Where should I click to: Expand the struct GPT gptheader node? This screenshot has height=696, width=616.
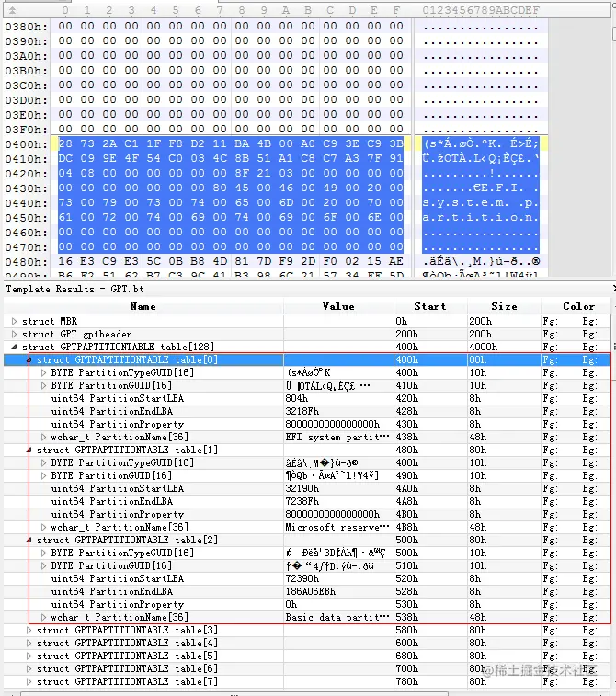point(14,334)
